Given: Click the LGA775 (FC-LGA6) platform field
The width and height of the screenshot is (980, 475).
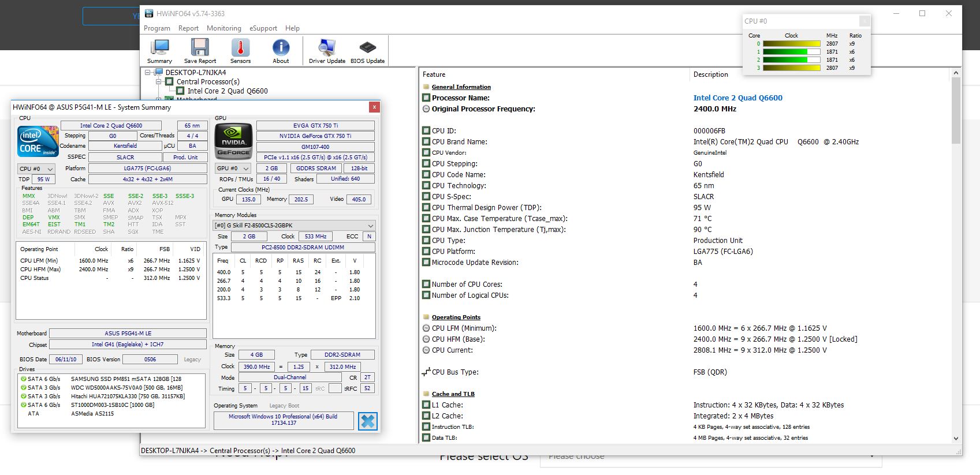Looking at the screenshot, I should [x=147, y=169].
